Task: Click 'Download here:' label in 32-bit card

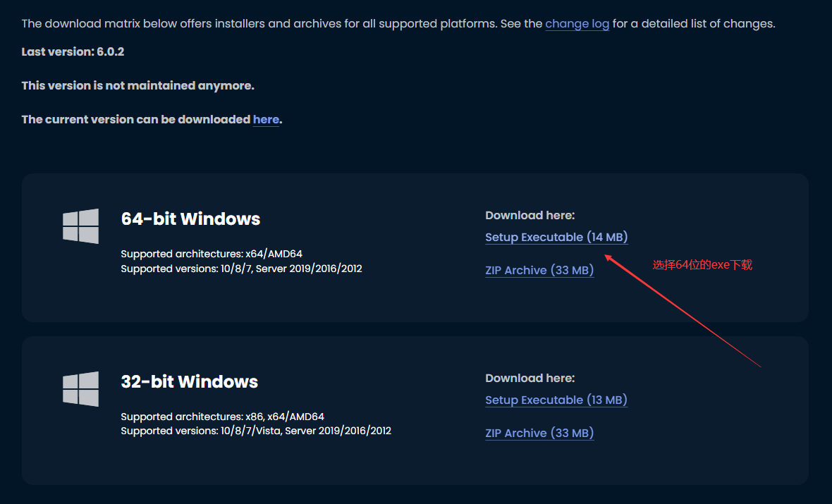Action: point(530,379)
